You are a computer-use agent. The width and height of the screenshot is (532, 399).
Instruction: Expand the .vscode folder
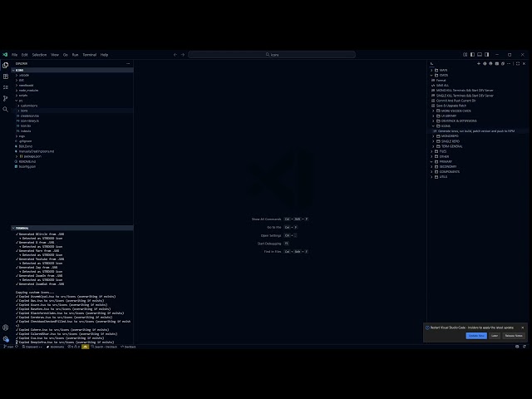tap(24, 76)
